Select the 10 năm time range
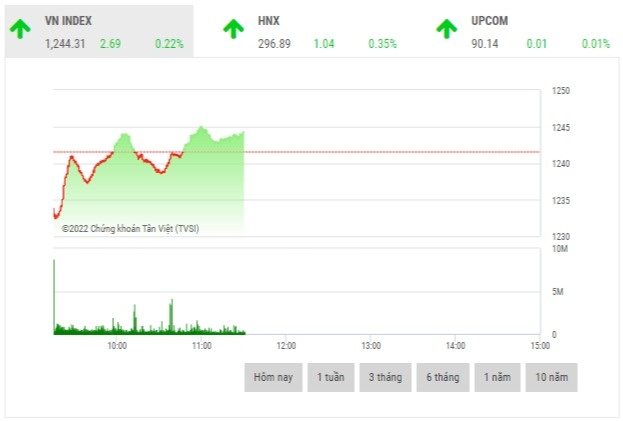Viewport: 623px width, 421px height. [x=551, y=377]
